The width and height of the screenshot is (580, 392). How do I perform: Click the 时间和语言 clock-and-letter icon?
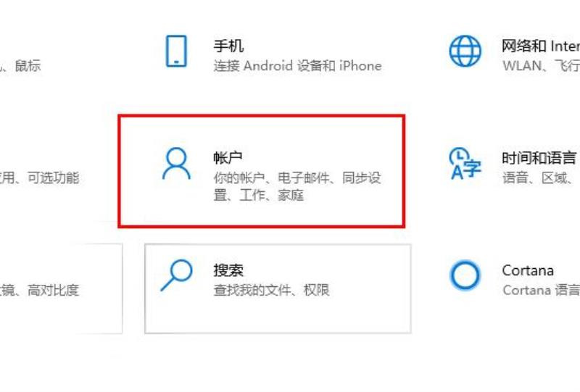[x=465, y=164]
